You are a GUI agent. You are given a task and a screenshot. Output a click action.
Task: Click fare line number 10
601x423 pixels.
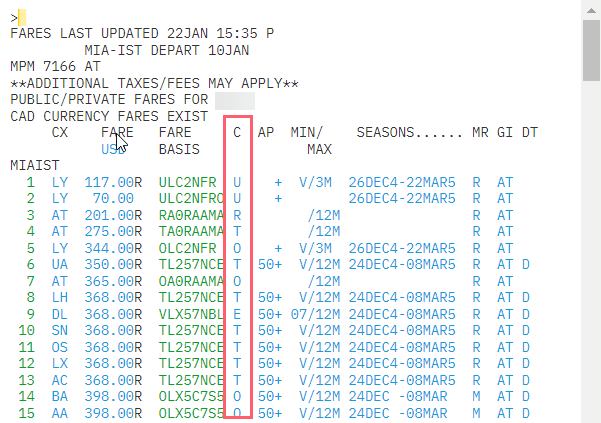click(26, 329)
